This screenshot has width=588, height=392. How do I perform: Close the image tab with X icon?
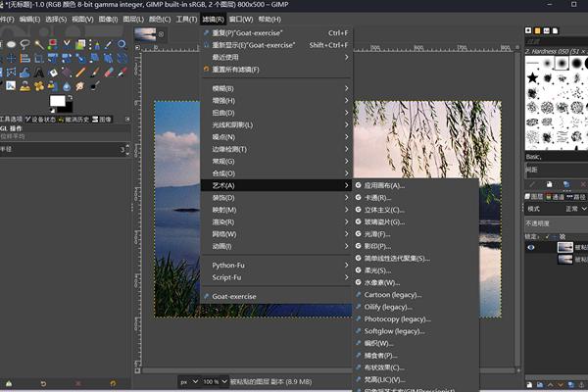(163, 33)
